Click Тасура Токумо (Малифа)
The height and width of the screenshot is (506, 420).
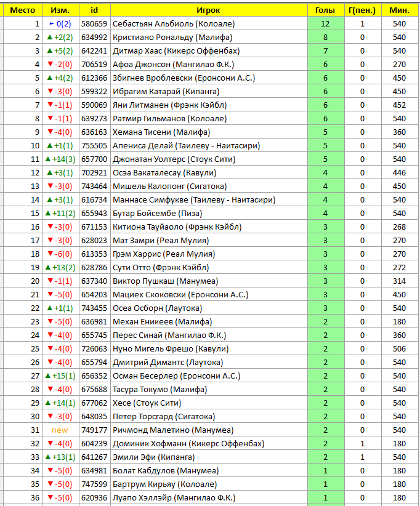160,390
